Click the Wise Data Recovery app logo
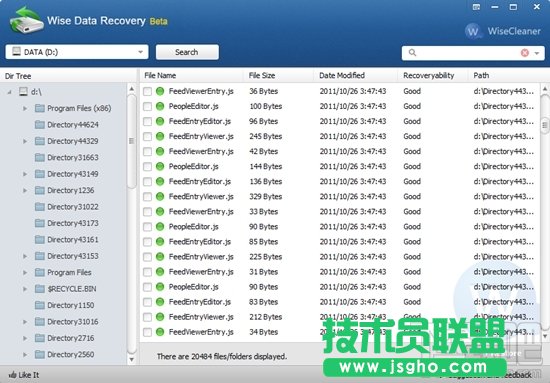Screen dimensions: 550x383 (x=26, y=20)
